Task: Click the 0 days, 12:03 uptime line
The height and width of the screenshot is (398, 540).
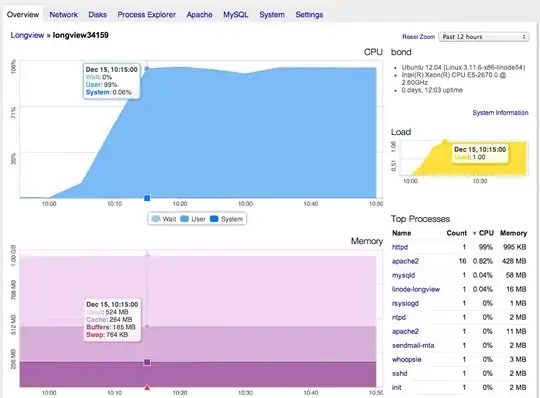Action: (432, 90)
